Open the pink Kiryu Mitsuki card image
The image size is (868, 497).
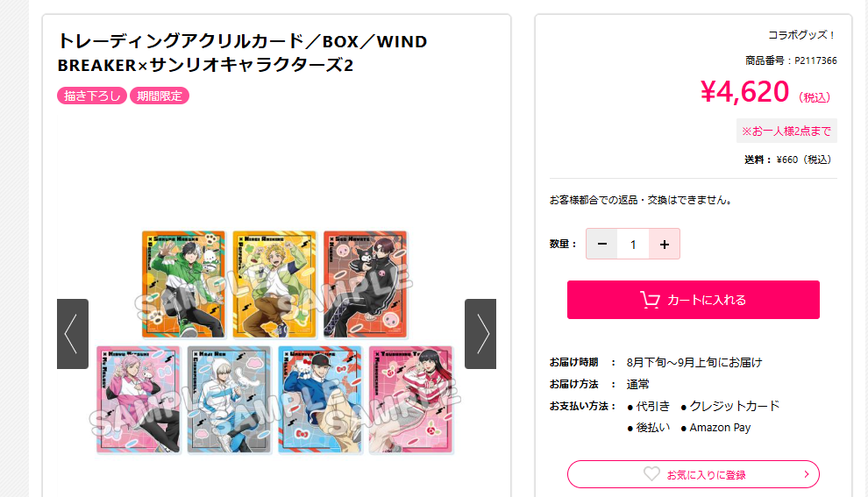coord(139,400)
